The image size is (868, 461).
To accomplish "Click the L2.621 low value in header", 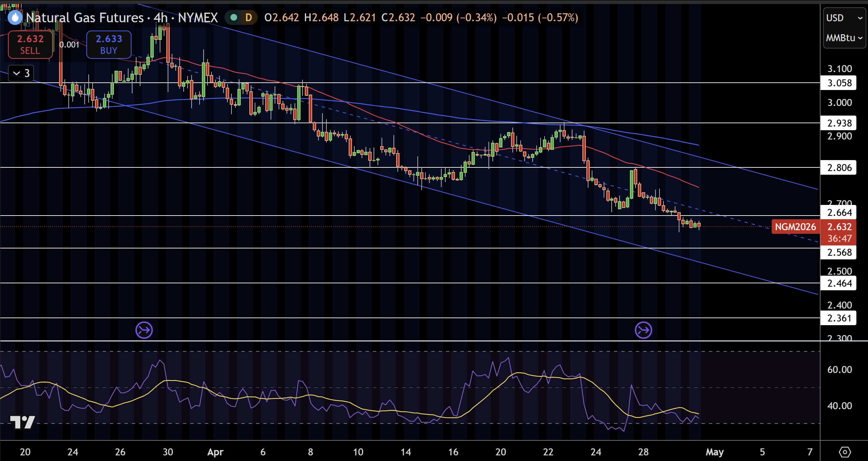I will click(x=360, y=18).
